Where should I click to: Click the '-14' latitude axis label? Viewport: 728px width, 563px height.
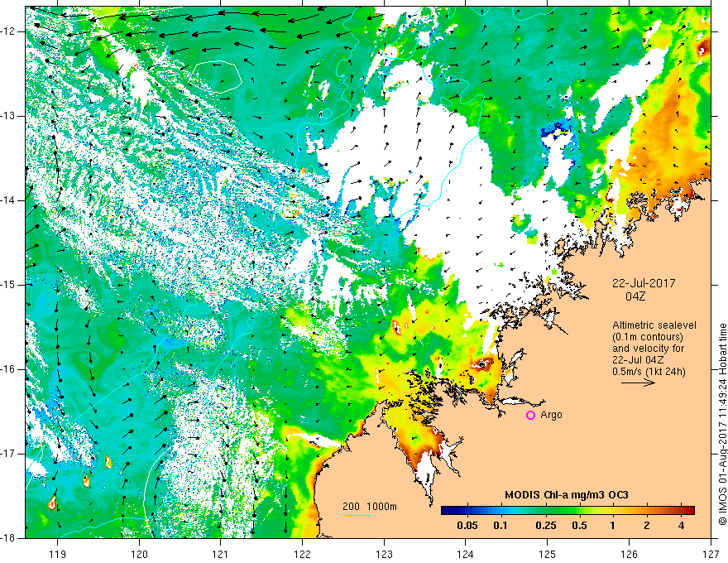coord(8,200)
